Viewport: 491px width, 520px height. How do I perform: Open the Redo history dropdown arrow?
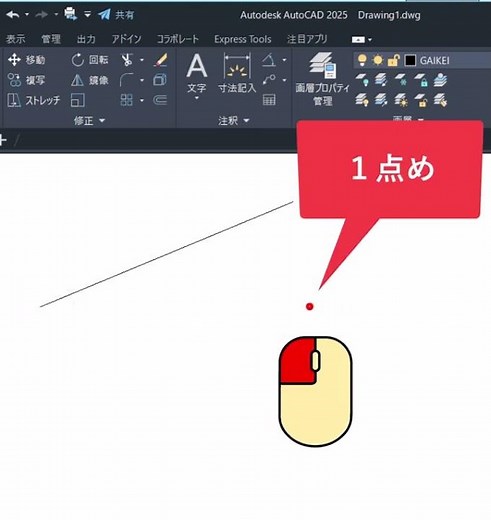(x=56, y=15)
